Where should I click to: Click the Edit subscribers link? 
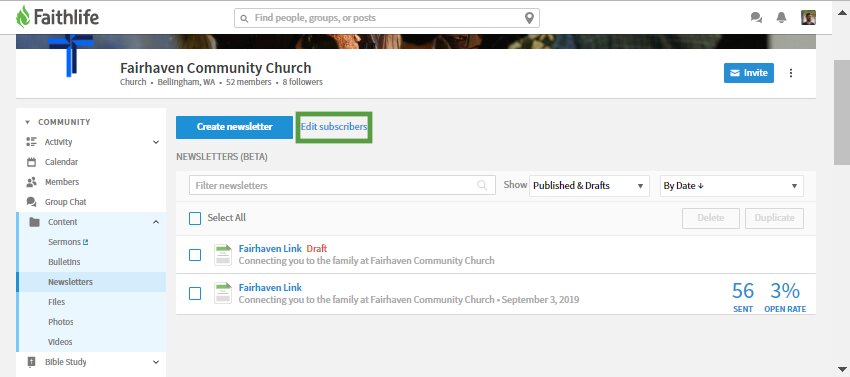coord(334,127)
